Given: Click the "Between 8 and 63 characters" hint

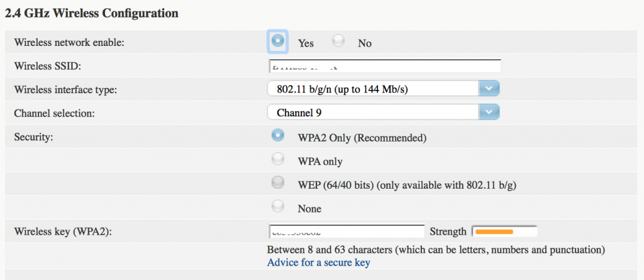Looking at the screenshot, I should (436, 250).
